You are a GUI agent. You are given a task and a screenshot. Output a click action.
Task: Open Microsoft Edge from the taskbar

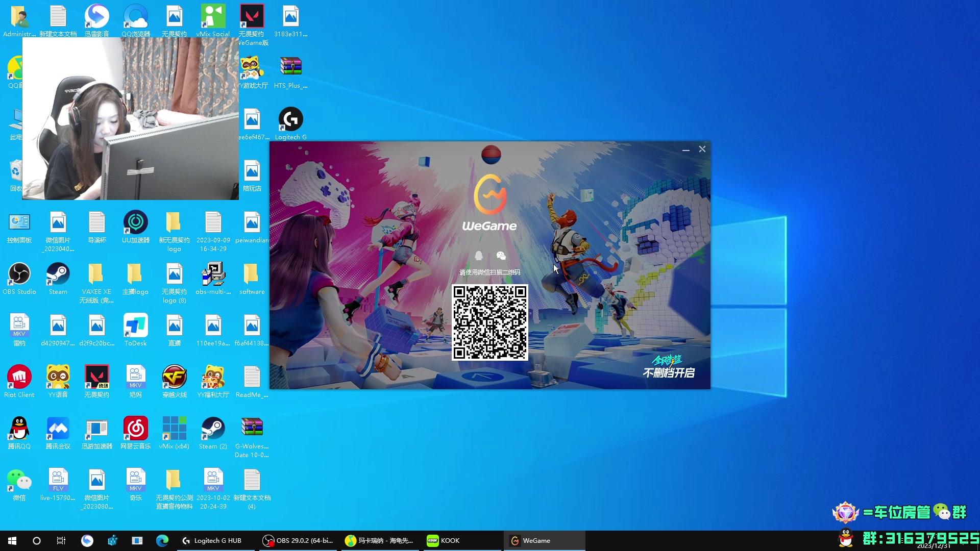[162, 541]
